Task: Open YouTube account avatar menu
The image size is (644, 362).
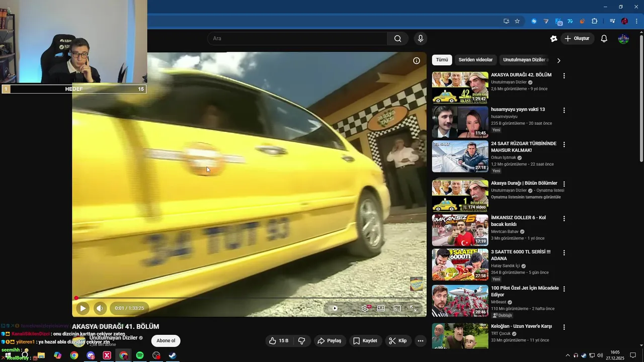Action: (623, 39)
